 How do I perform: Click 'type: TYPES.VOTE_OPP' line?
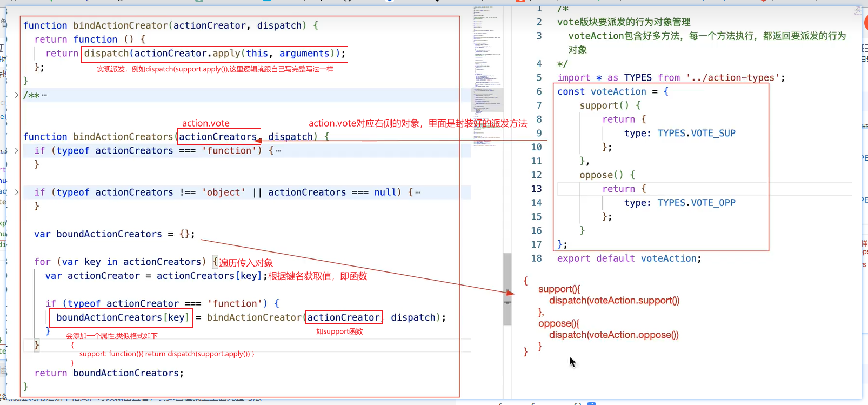point(680,203)
